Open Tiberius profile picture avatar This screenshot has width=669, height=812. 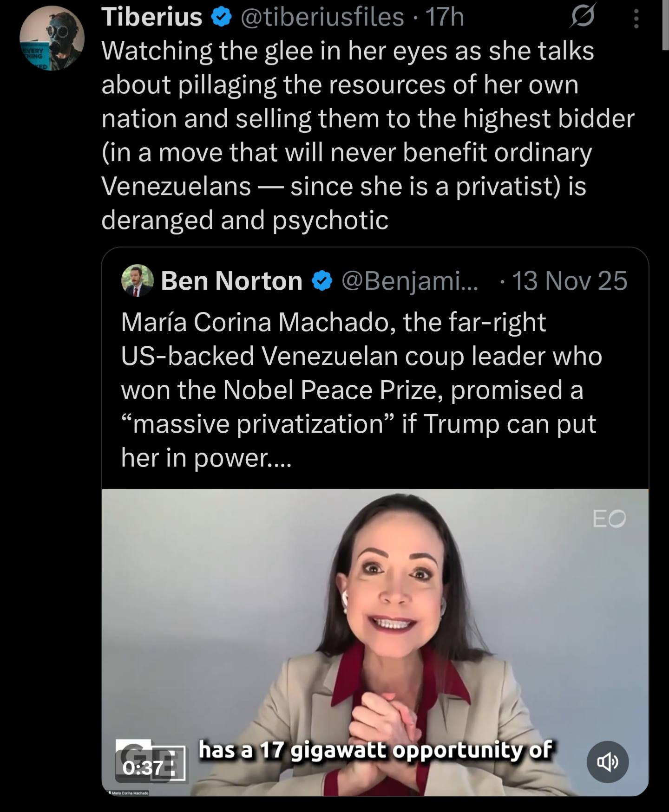point(52,39)
